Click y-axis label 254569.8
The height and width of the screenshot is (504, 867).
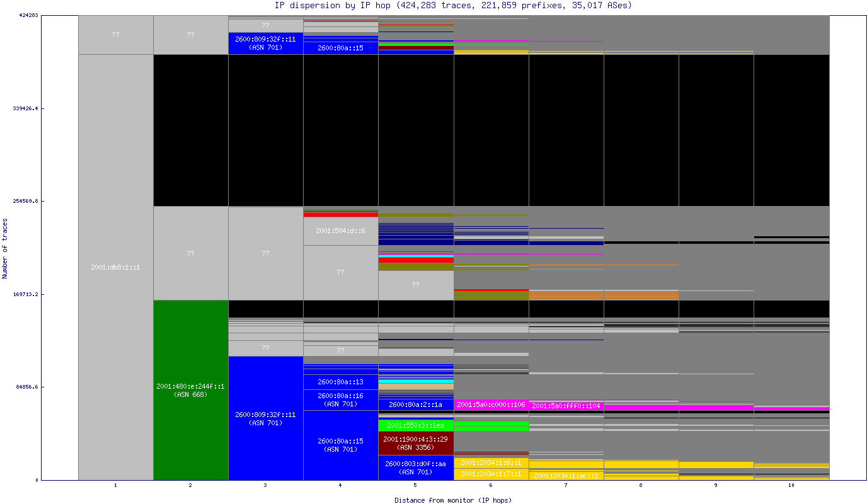click(25, 201)
